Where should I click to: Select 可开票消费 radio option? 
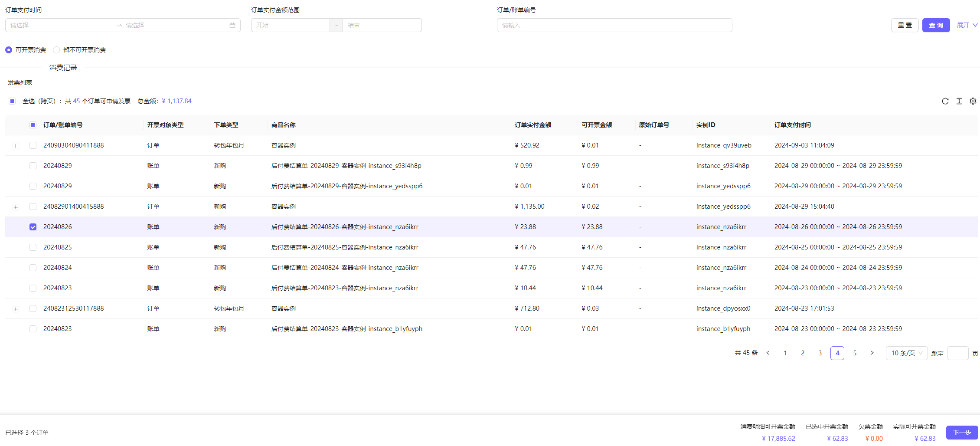pyautogui.click(x=9, y=50)
